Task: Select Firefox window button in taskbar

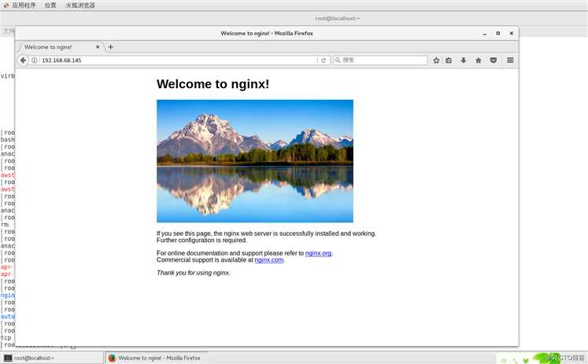Action: (x=156, y=358)
